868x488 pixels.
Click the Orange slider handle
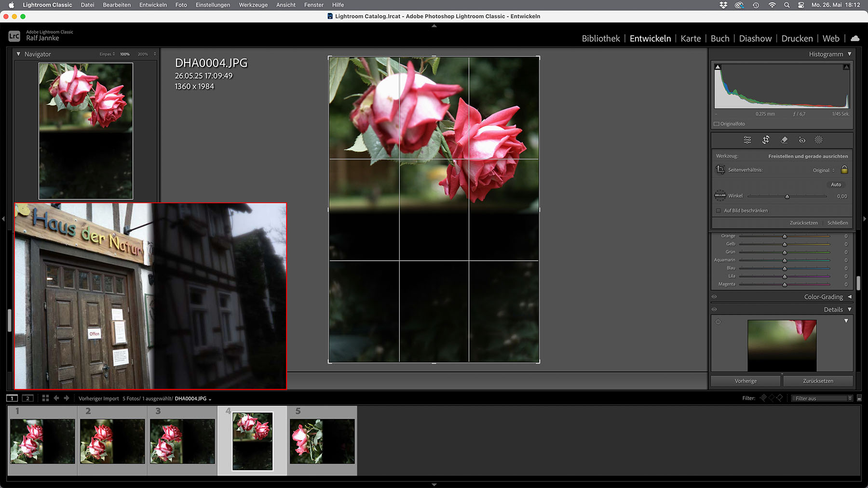pyautogui.click(x=785, y=237)
